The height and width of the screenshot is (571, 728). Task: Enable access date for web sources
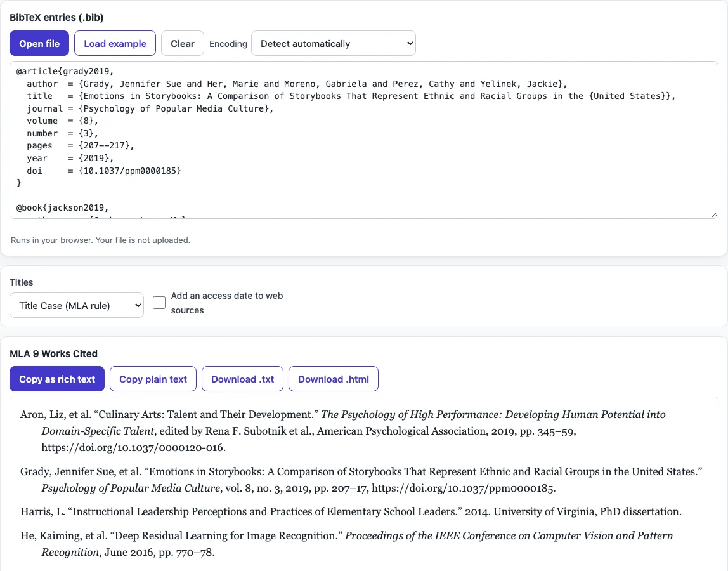pos(159,303)
